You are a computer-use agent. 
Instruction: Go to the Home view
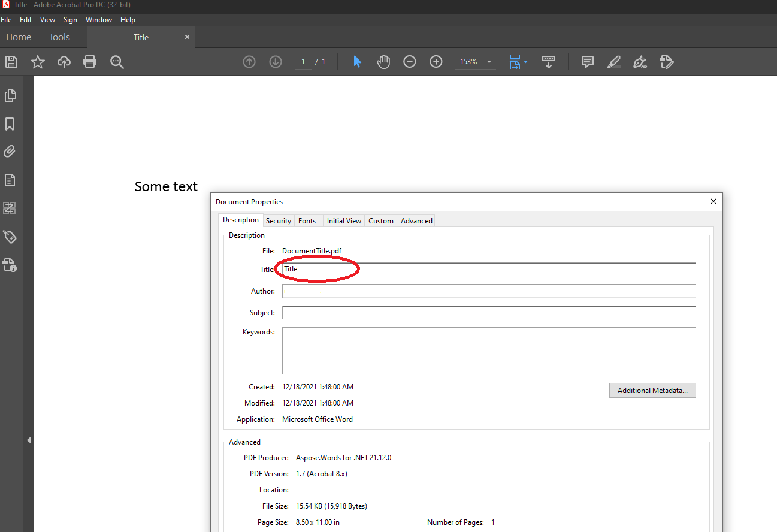[19, 37]
